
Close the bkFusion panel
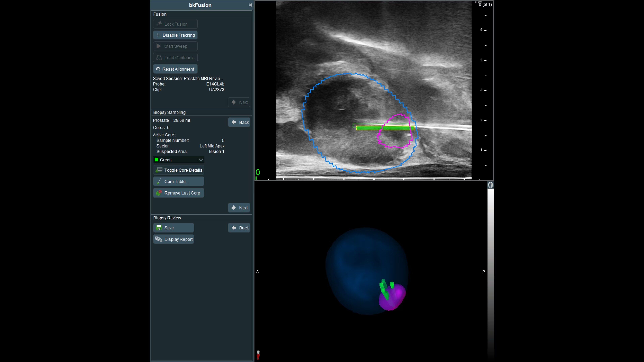click(x=251, y=5)
